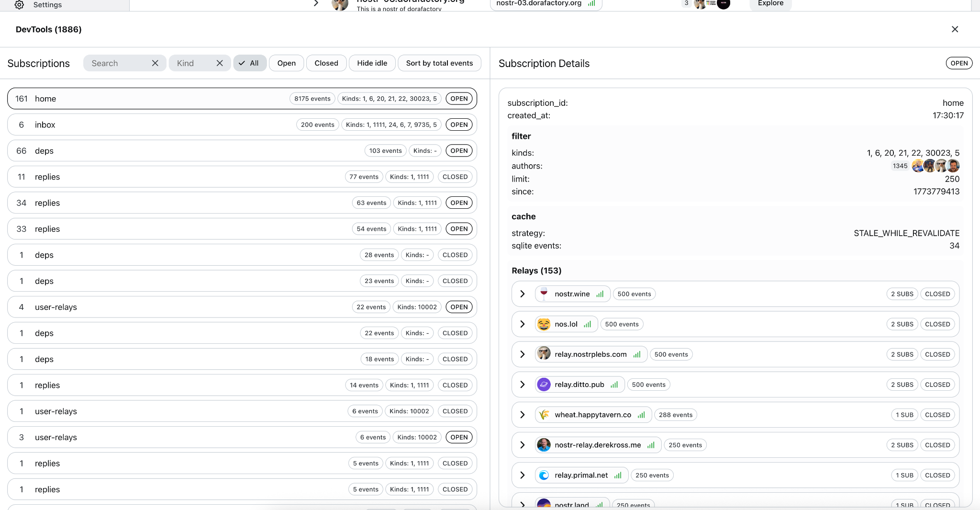Click the nostr.wine wine glass icon
The height and width of the screenshot is (510, 980).
pos(544,294)
